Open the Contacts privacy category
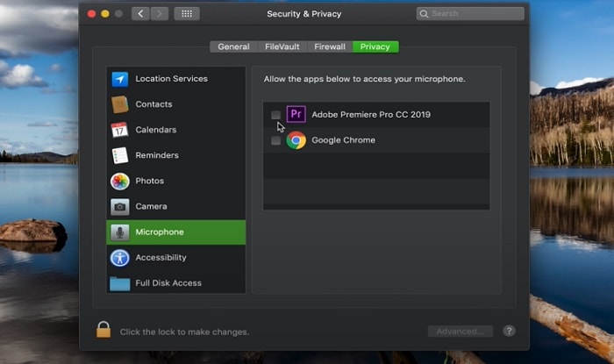Image resolution: width=614 pixels, height=364 pixels. coord(175,104)
